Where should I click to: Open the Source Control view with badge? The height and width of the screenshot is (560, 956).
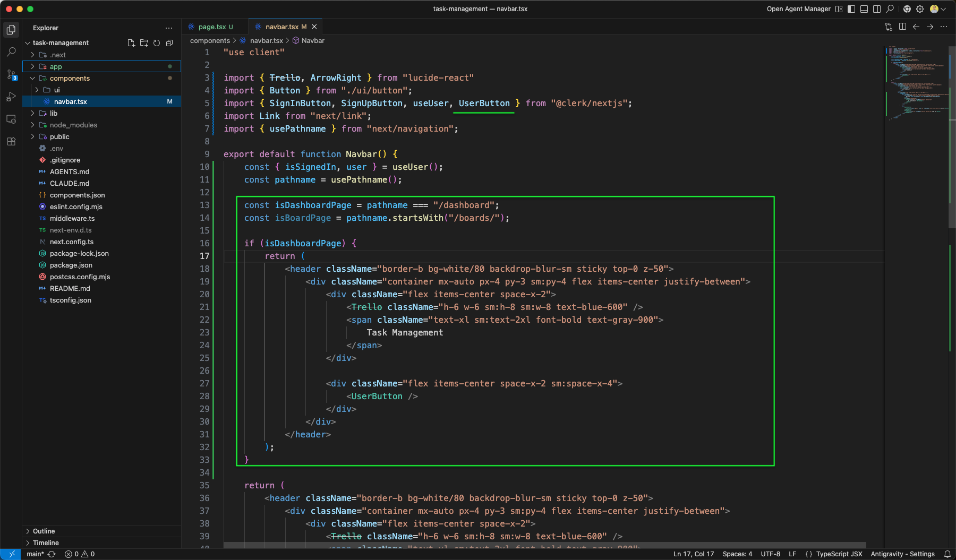pos(11,74)
